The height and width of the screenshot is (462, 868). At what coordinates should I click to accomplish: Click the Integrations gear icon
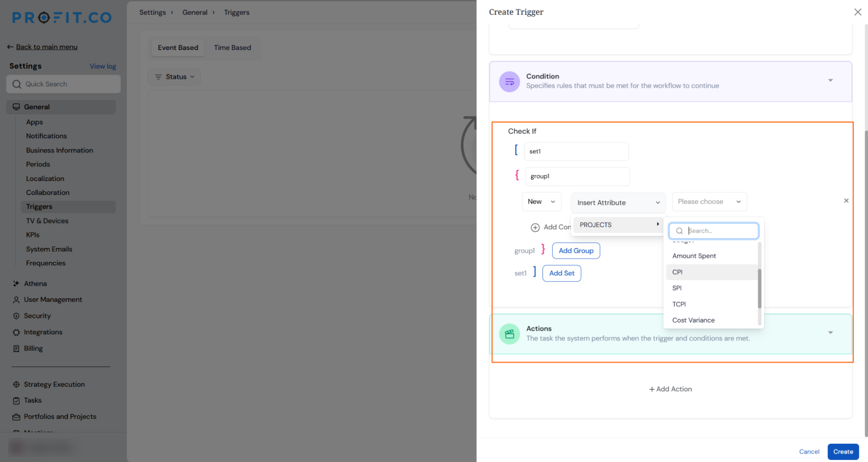(16, 332)
